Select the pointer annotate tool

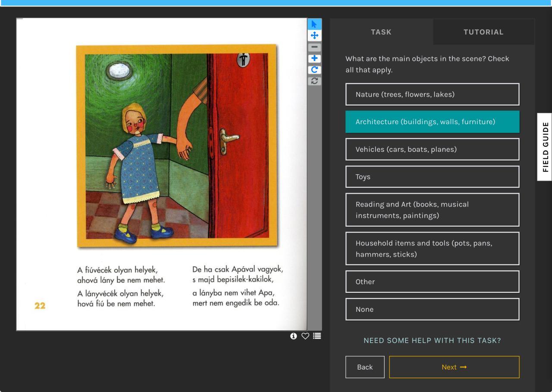tap(314, 24)
